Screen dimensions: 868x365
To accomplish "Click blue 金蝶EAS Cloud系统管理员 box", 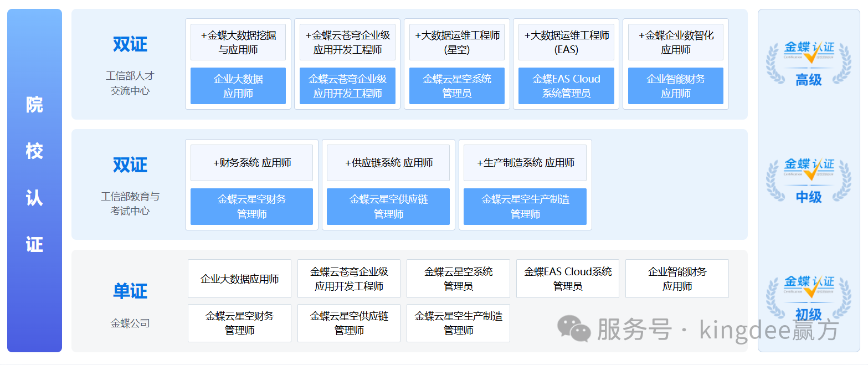I will point(566,86).
